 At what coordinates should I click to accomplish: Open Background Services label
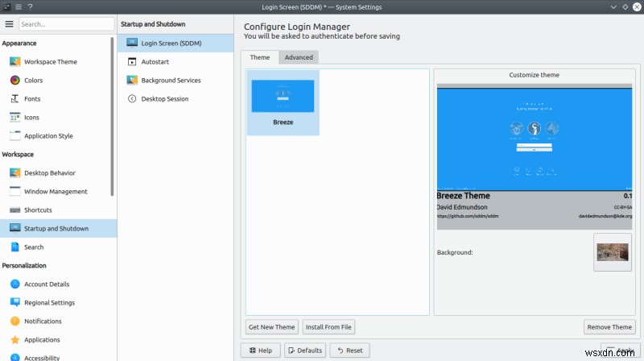[171, 80]
